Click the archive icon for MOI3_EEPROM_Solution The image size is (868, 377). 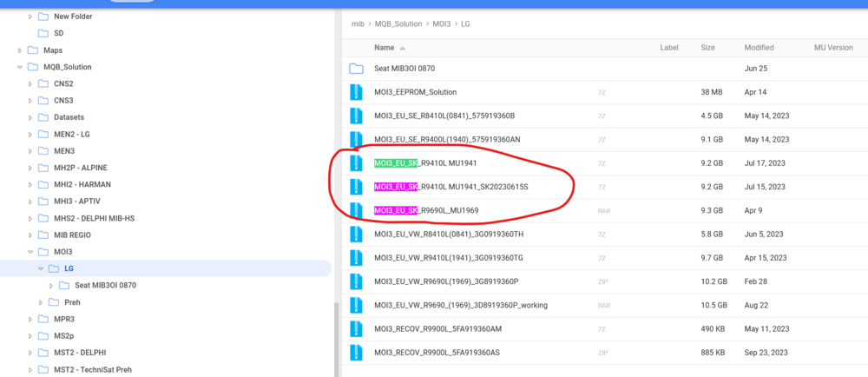point(356,92)
